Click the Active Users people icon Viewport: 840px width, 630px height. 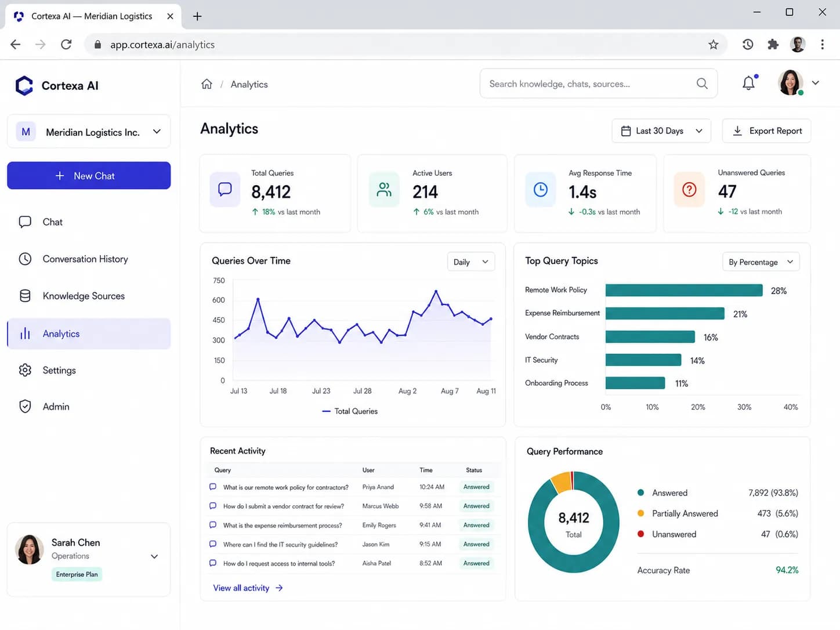tap(384, 189)
